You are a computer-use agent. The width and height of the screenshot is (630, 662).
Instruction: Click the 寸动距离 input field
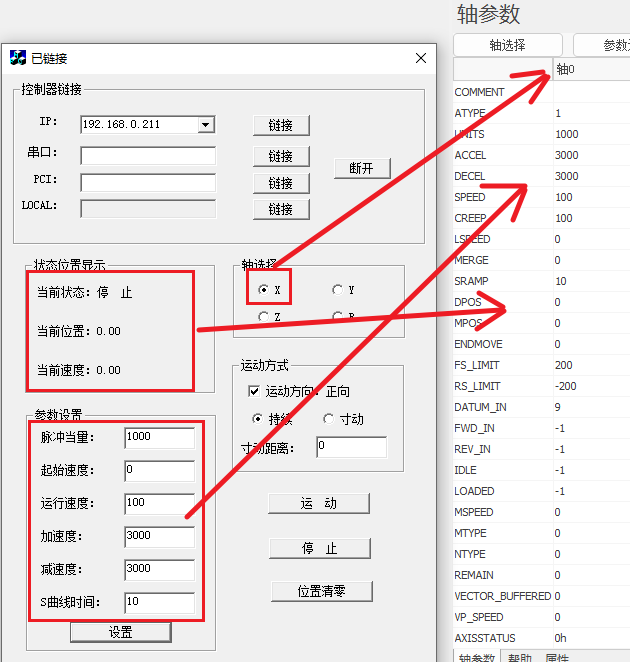pyautogui.click(x=351, y=447)
